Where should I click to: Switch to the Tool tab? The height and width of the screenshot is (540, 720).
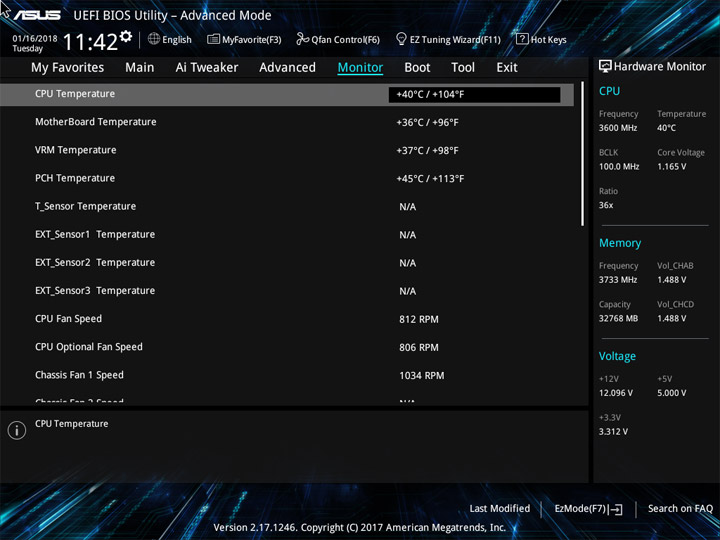[x=463, y=68]
